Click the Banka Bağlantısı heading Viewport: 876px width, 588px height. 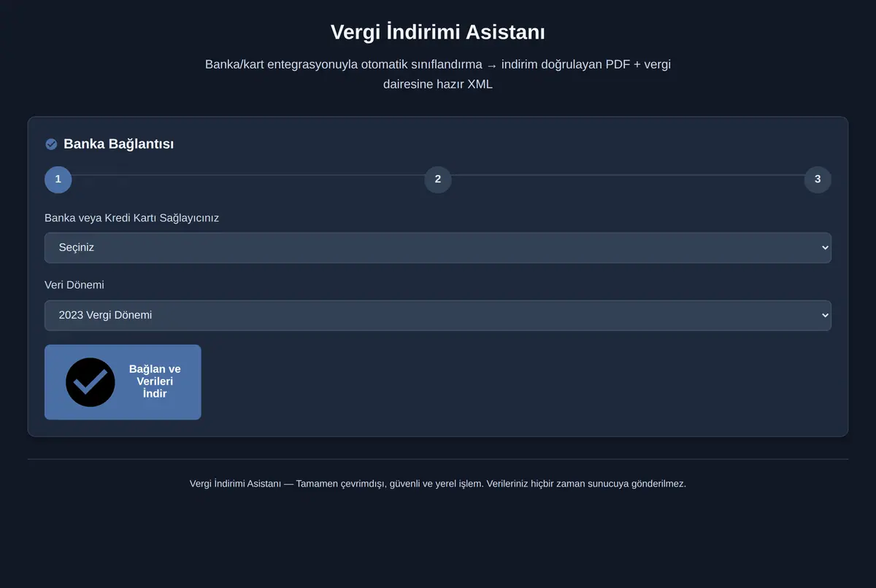[118, 144]
